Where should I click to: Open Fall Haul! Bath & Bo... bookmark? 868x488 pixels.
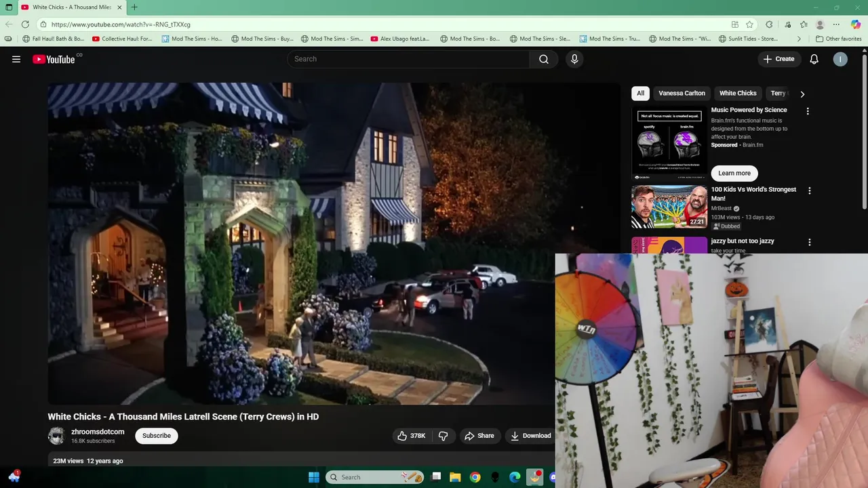tap(54, 39)
